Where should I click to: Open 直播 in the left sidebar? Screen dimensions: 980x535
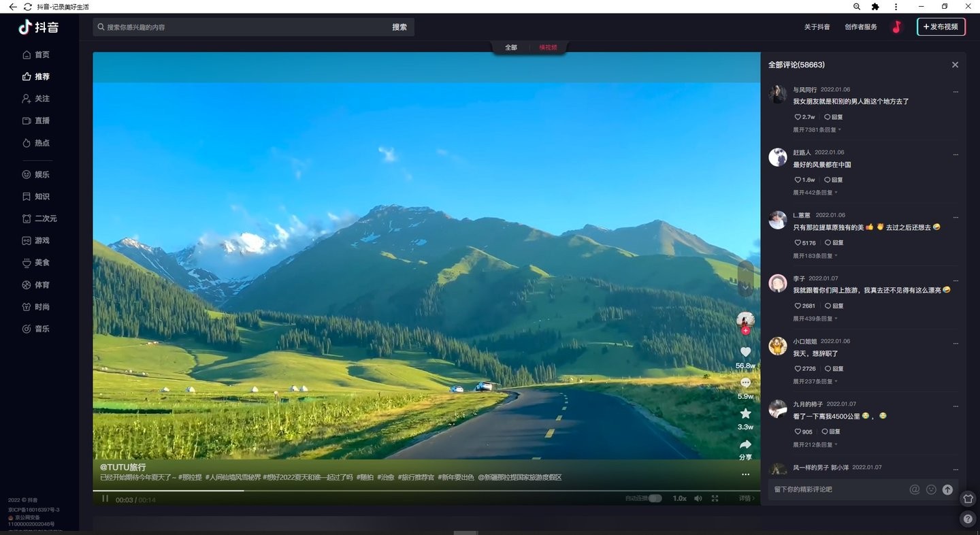[42, 120]
